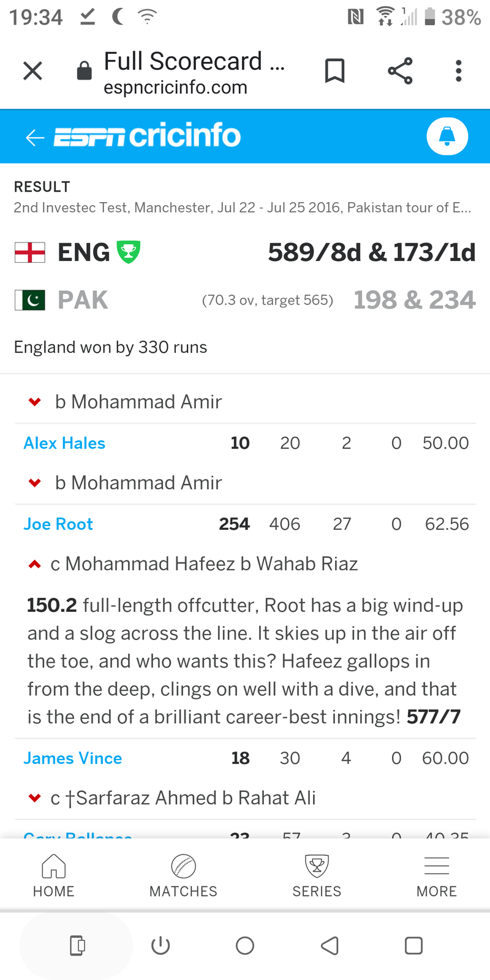Viewport: 490px width, 980px height.
Task: Open the three-dot overflow menu
Action: 458,71
